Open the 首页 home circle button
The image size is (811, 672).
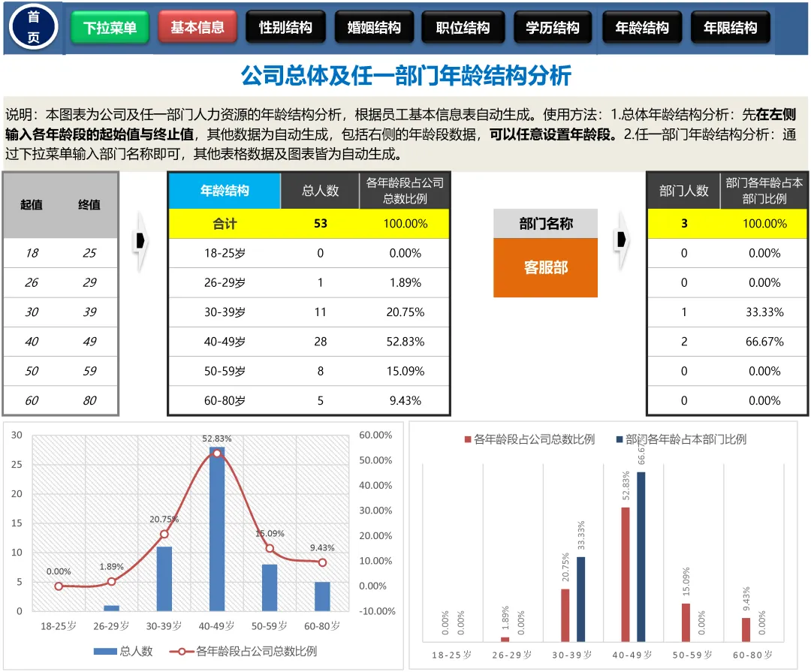[34, 28]
